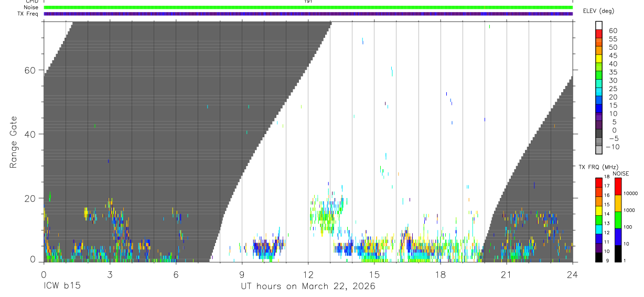The width and height of the screenshot is (644, 297).
Task: Click the orange 1000–10000 band in the NOISE legend
Action: 618,203
